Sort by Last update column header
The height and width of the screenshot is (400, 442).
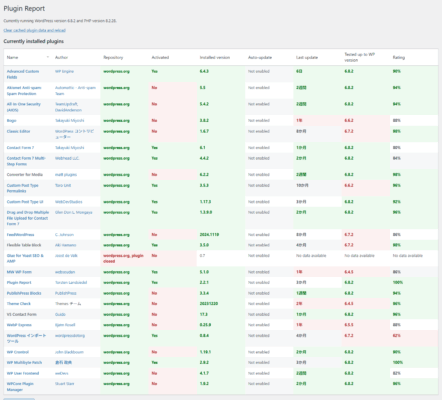point(307,57)
